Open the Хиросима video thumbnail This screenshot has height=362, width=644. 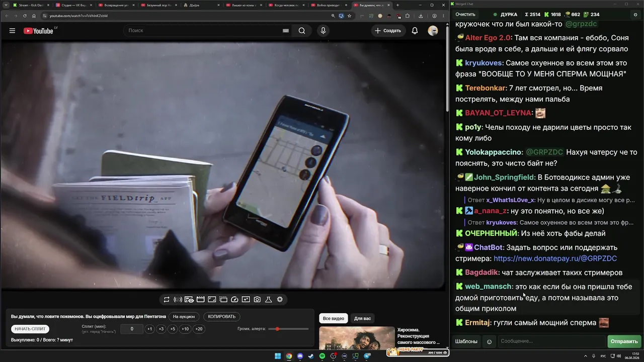357,338
